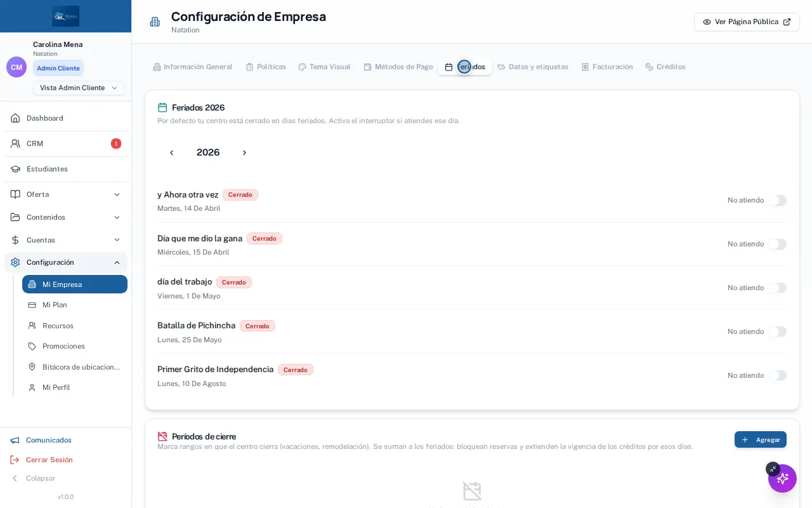Toggle attendance for Día que me dio la gana

tap(777, 244)
